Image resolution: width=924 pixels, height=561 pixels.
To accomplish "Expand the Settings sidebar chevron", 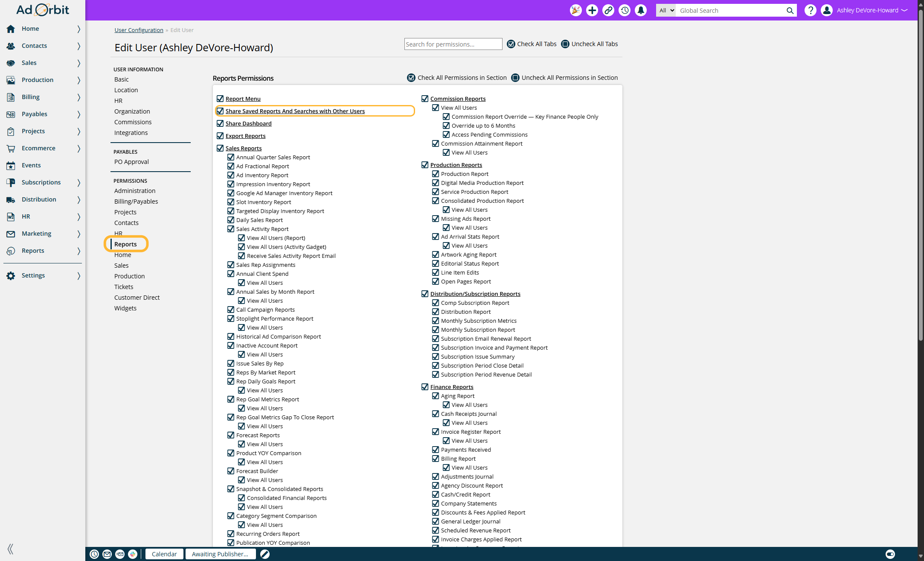I will (x=79, y=276).
